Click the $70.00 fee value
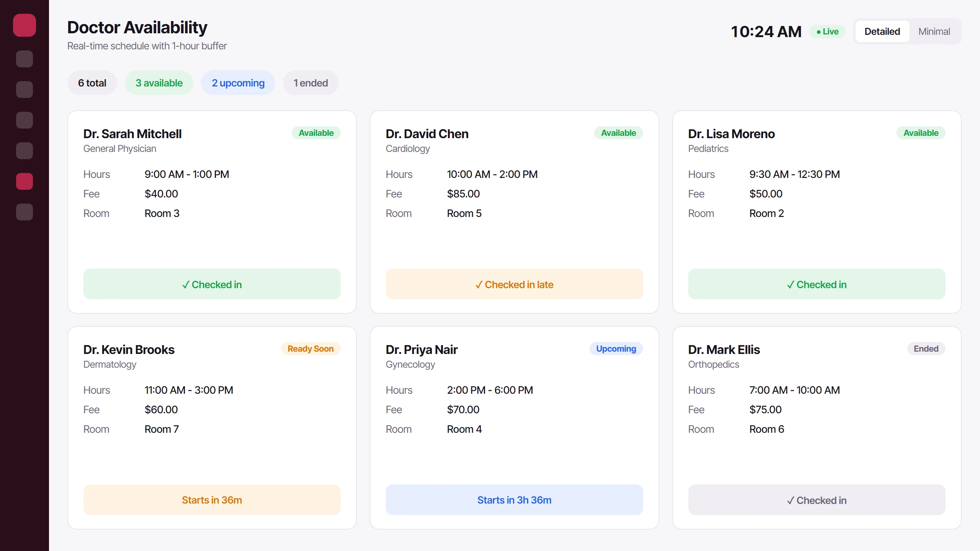980x551 pixels. 463,409
